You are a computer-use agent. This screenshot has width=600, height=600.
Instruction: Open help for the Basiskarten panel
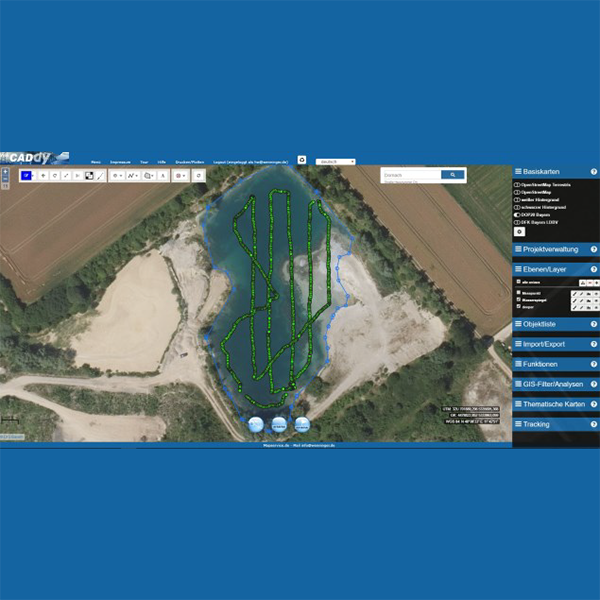click(594, 172)
